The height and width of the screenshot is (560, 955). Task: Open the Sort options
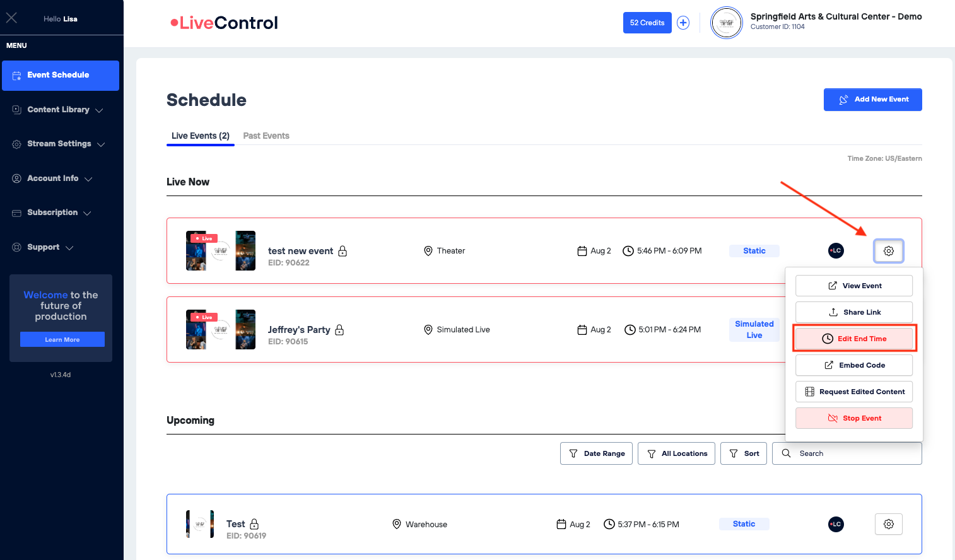[744, 453]
